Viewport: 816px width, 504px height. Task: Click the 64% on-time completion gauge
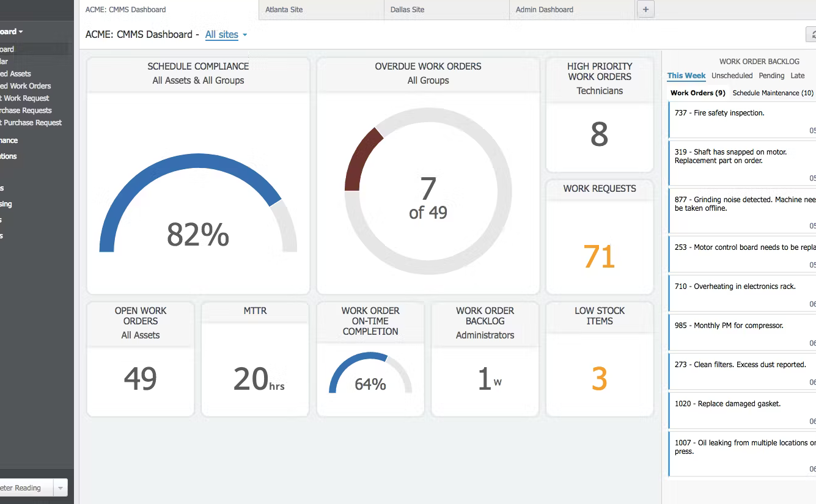pos(370,374)
